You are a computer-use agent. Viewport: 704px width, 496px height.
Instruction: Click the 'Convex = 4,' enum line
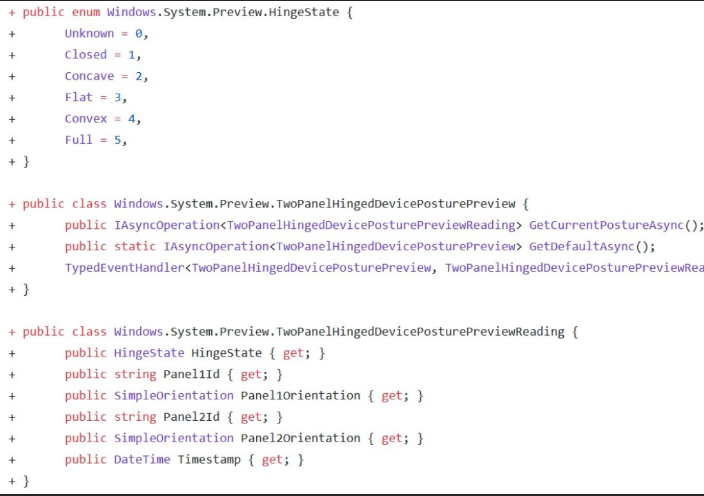coord(103,119)
